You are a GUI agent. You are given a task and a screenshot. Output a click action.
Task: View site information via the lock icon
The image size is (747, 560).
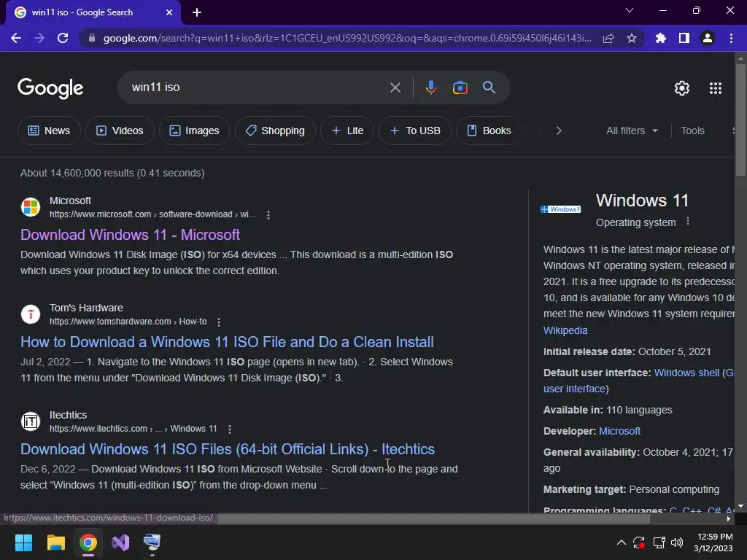pyautogui.click(x=92, y=38)
